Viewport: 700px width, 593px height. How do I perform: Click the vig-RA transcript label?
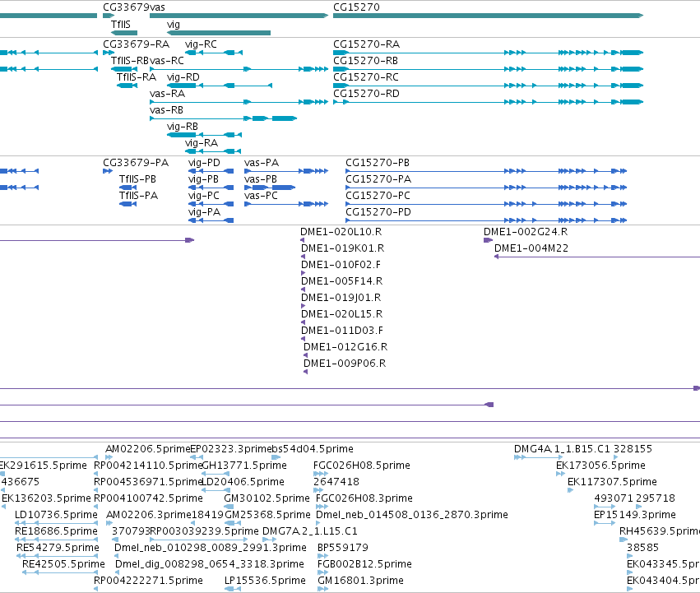[202, 143]
